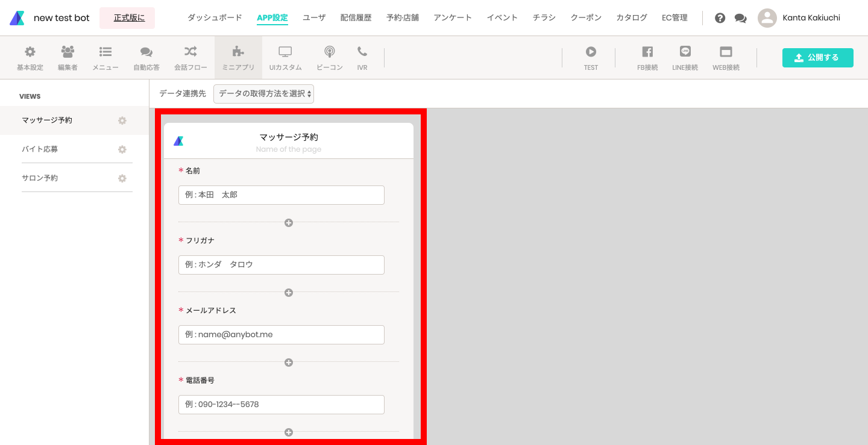
Task: Click the new test bot name
Action: tap(61, 18)
